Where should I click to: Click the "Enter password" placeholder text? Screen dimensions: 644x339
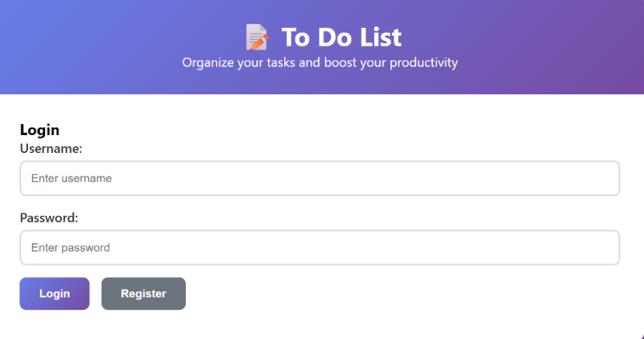[70, 248]
